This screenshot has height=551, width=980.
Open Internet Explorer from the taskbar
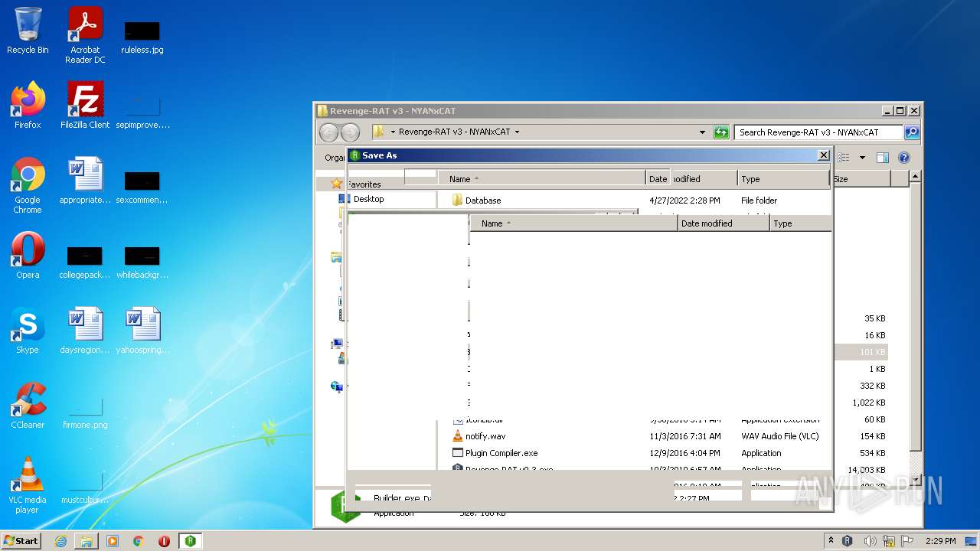pyautogui.click(x=60, y=541)
